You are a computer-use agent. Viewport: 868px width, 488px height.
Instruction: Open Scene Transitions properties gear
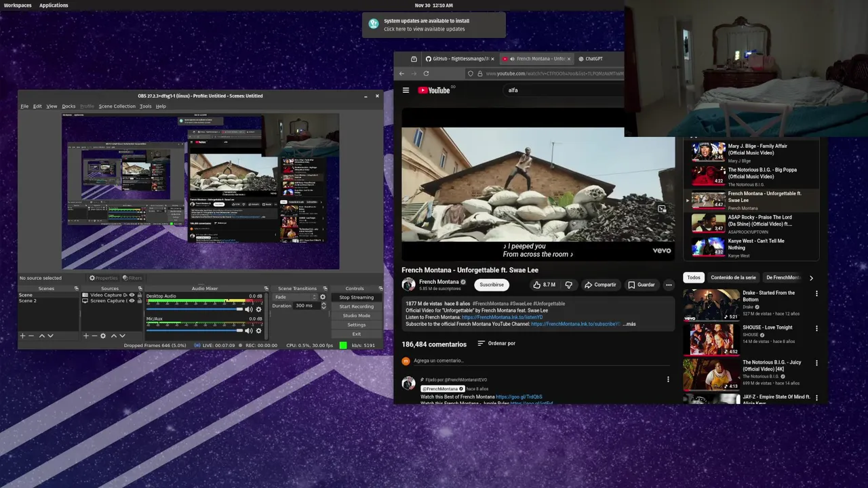pos(323,297)
